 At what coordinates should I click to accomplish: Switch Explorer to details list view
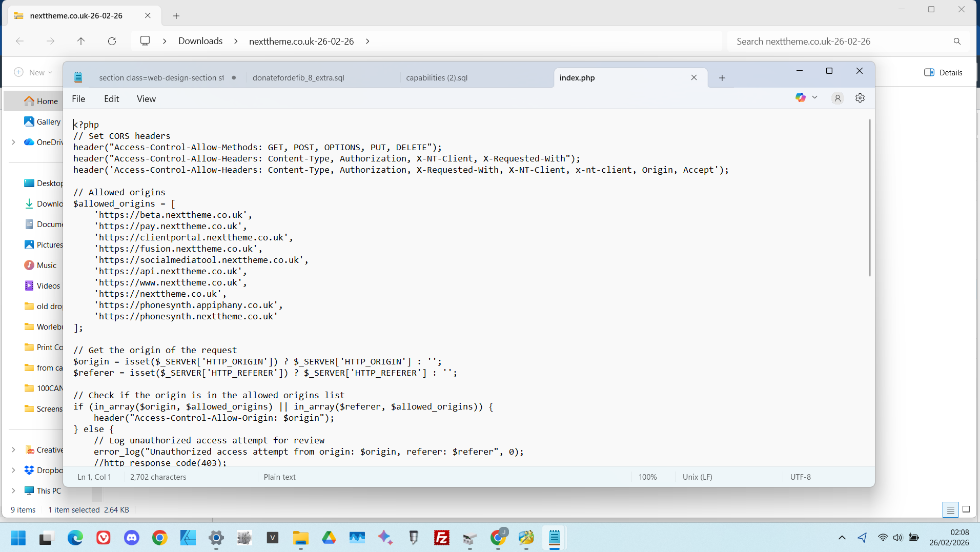click(x=950, y=509)
